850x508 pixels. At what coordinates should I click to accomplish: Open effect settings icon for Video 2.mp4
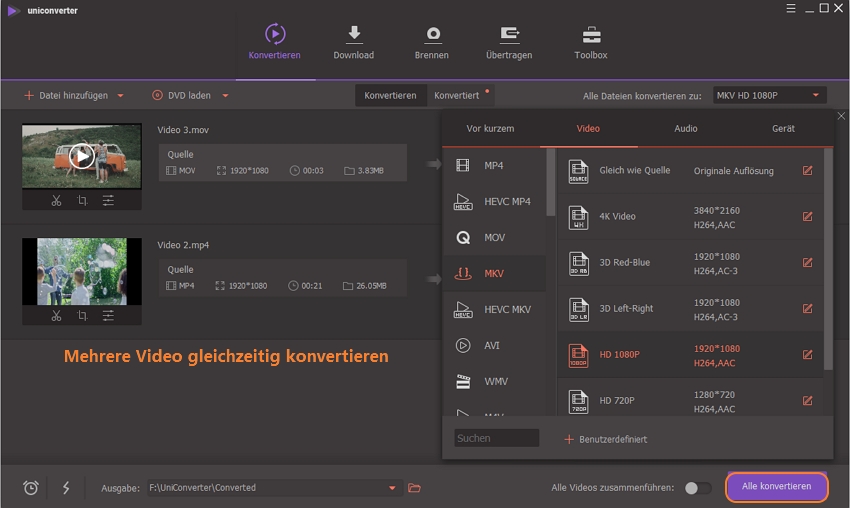pos(108,316)
